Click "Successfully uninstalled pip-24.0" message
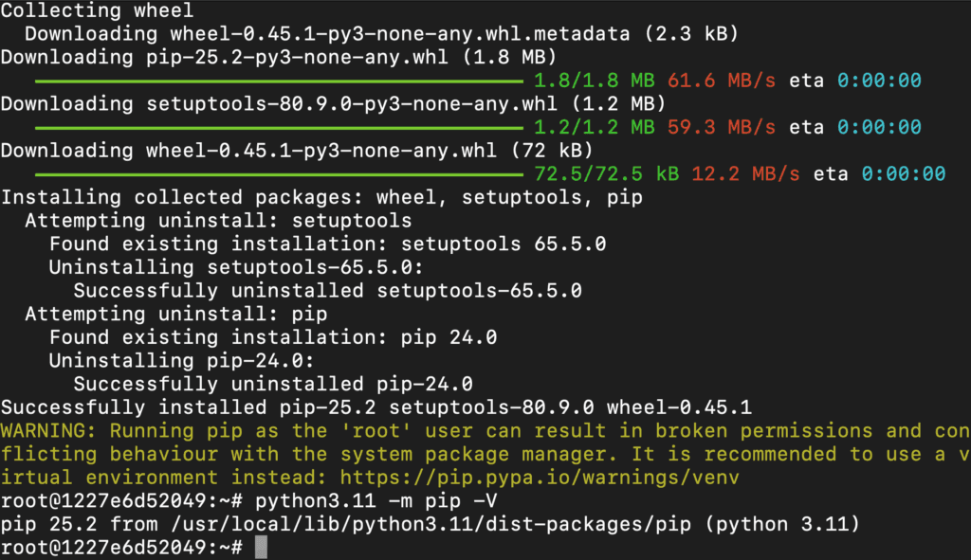 (273, 384)
